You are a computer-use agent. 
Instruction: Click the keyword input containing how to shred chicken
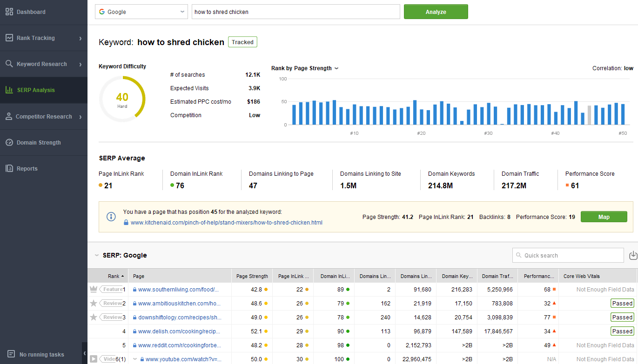(296, 12)
